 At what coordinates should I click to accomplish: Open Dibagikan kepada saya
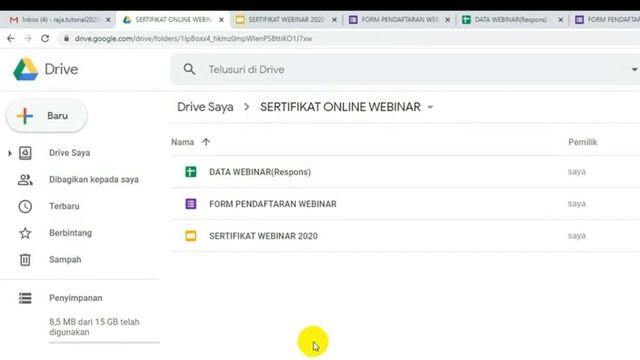pyautogui.click(x=94, y=180)
